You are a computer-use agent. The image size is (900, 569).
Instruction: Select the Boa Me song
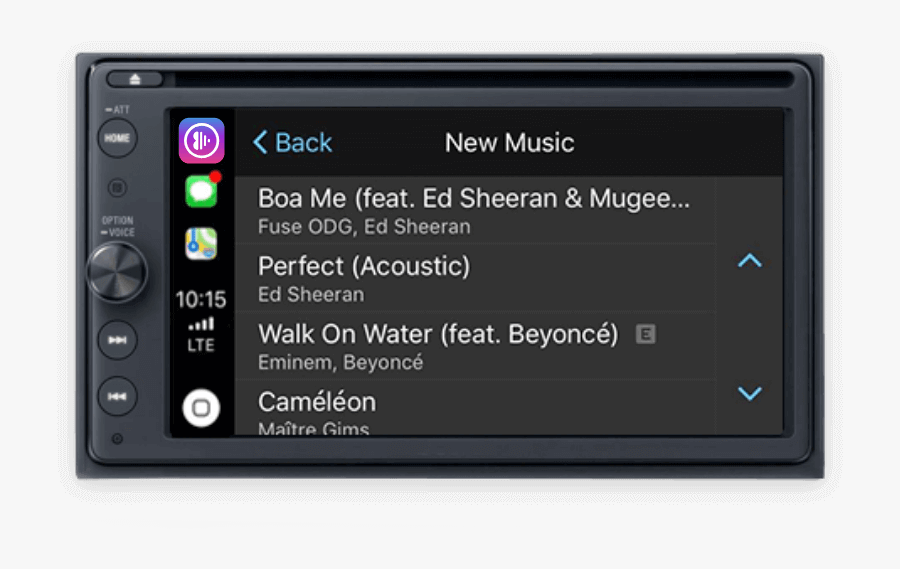[x=475, y=210]
